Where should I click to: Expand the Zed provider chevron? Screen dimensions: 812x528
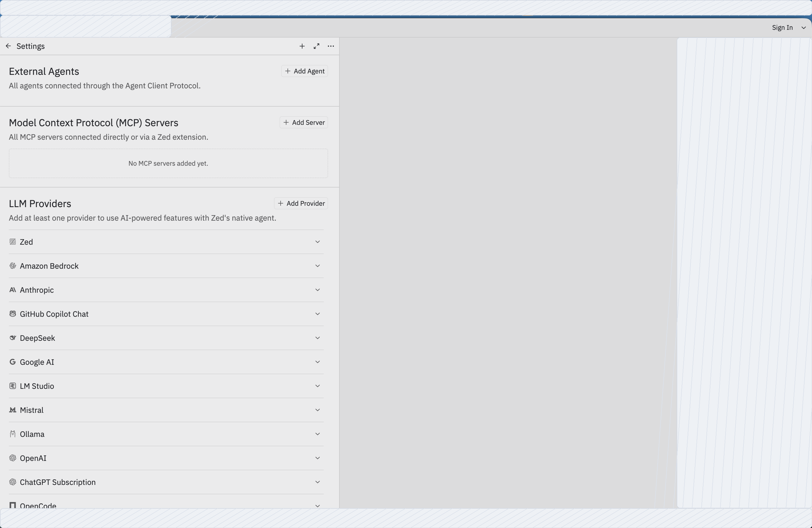tap(318, 242)
